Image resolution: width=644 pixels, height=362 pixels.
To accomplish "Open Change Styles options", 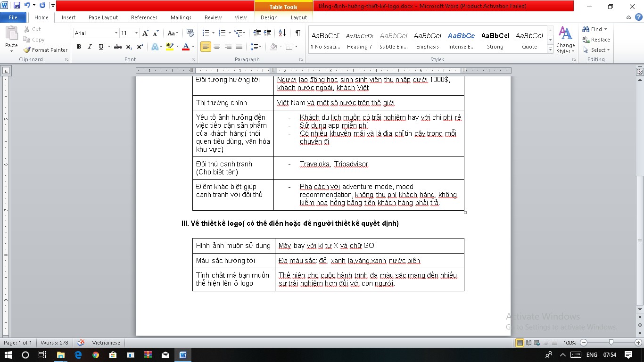I will coord(565,40).
